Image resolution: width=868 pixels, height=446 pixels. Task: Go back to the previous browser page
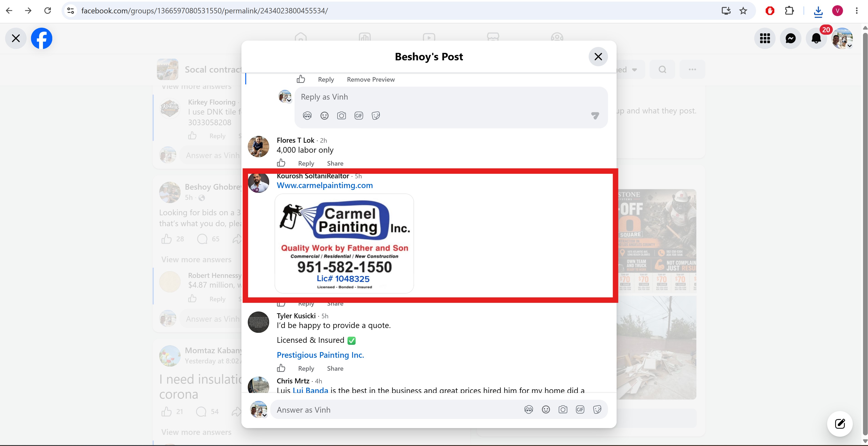click(x=9, y=11)
